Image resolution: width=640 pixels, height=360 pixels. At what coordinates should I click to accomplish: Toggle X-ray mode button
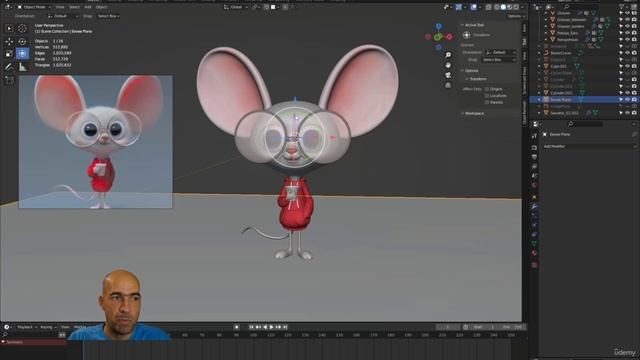pyautogui.click(x=489, y=7)
